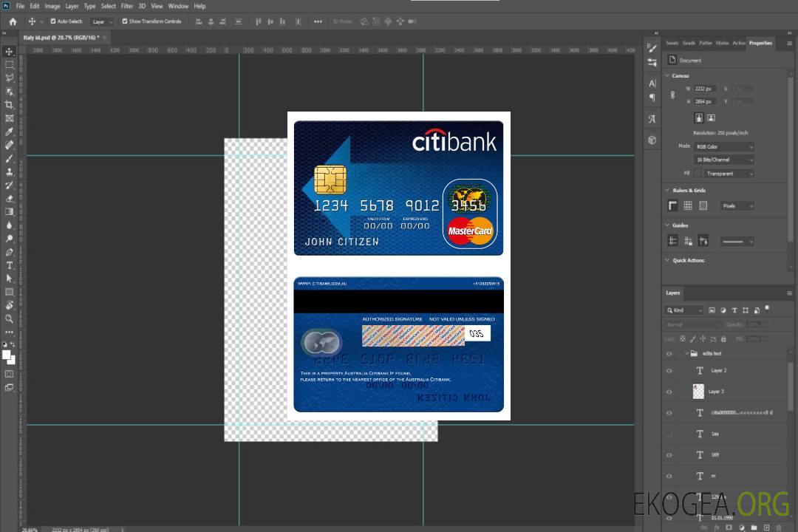Viewport: 798px width, 532px height.
Task: Hide the 'm' text layer
Action: (x=669, y=476)
